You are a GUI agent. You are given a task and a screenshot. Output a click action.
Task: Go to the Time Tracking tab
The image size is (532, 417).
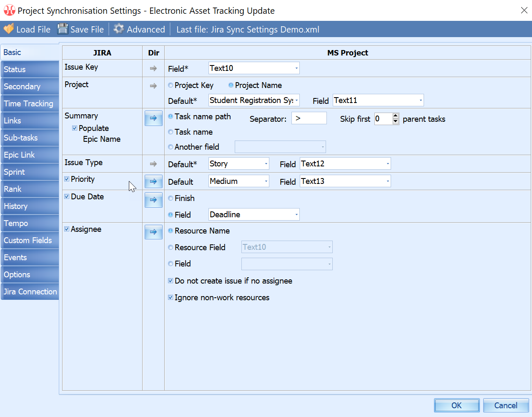pyautogui.click(x=30, y=103)
